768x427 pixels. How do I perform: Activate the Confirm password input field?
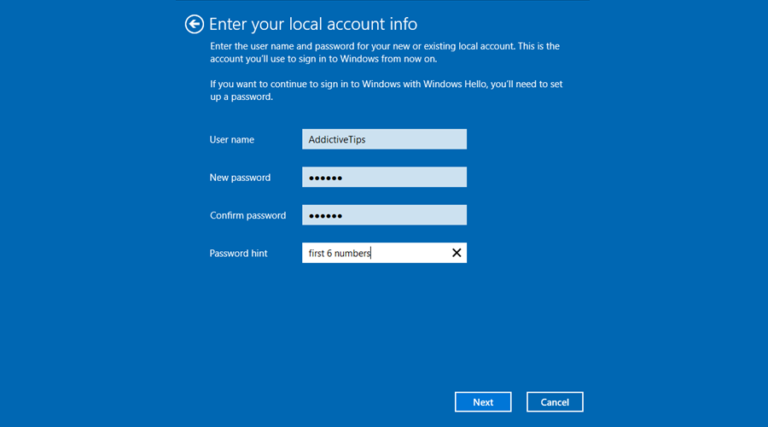click(x=384, y=215)
